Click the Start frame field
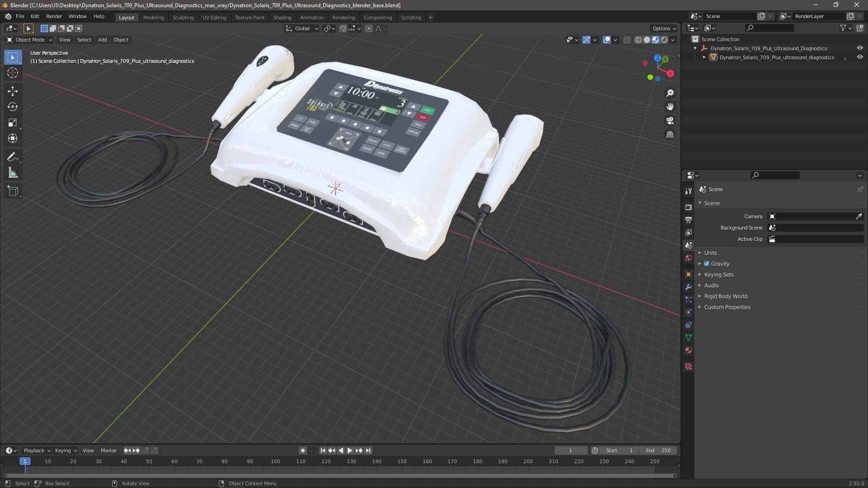The width and height of the screenshot is (868, 488). (x=619, y=450)
